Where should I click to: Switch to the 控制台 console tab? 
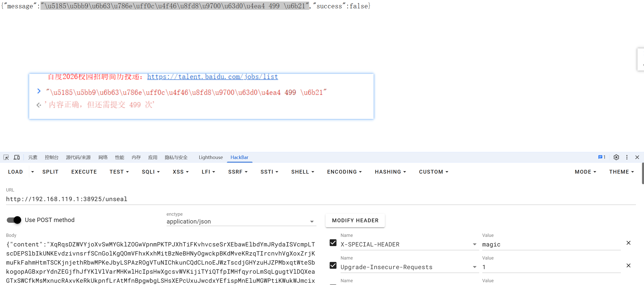[x=52, y=157]
